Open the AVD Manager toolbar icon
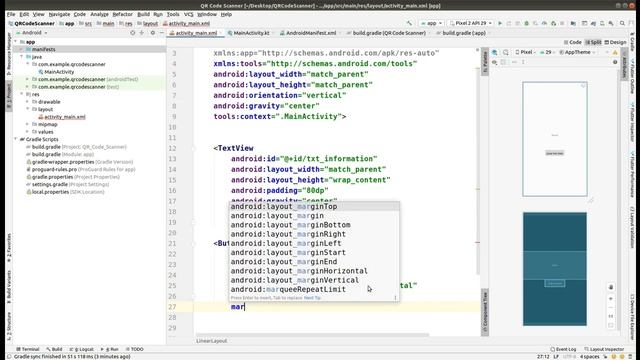The width and height of the screenshot is (640, 360). [602, 23]
